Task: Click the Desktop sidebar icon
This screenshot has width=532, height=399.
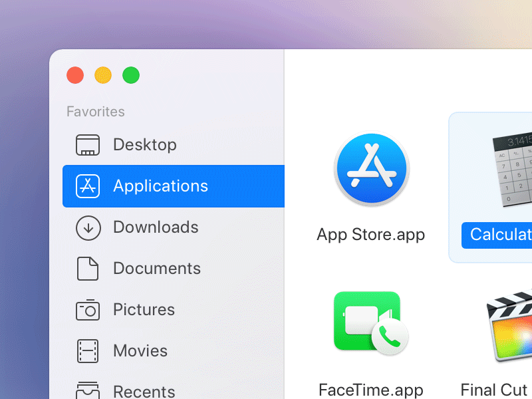Action: point(88,144)
